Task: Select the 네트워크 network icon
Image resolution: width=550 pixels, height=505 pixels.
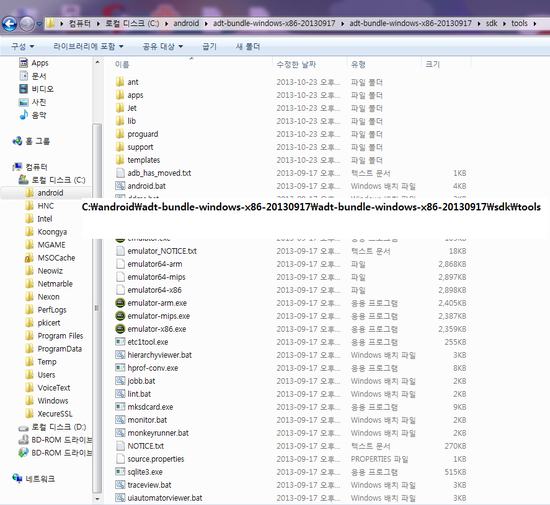Action: [x=17, y=478]
